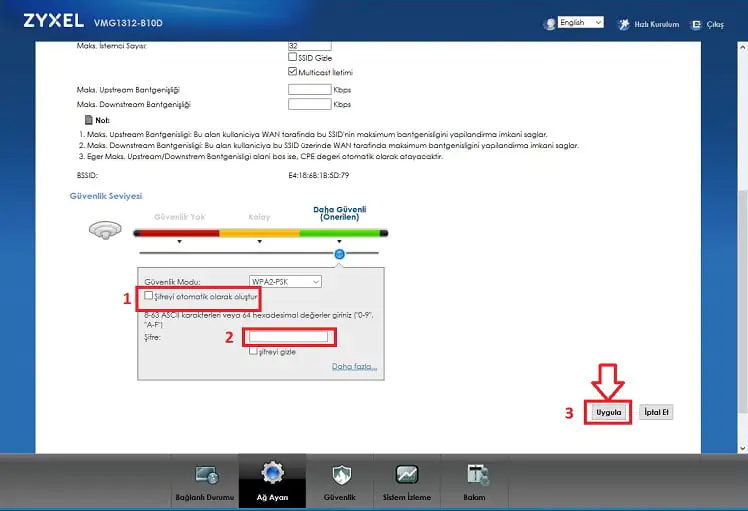748x511 pixels.
Task: Select Ağ Ayarı bottom menu label
Action: coord(272,497)
